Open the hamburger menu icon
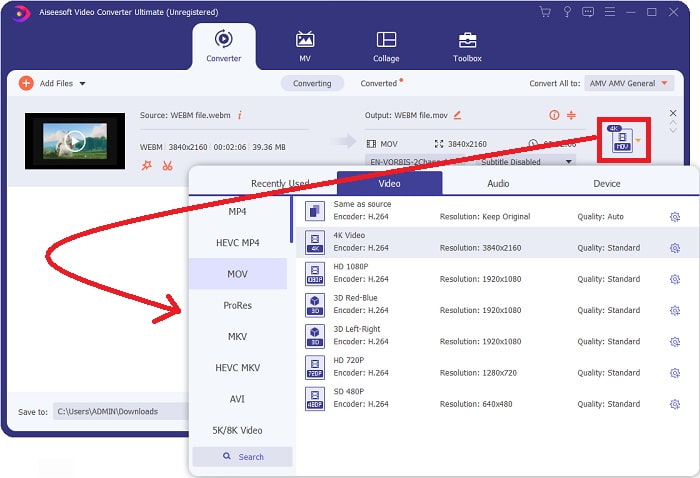 pyautogui.click(x=610, y=12)
